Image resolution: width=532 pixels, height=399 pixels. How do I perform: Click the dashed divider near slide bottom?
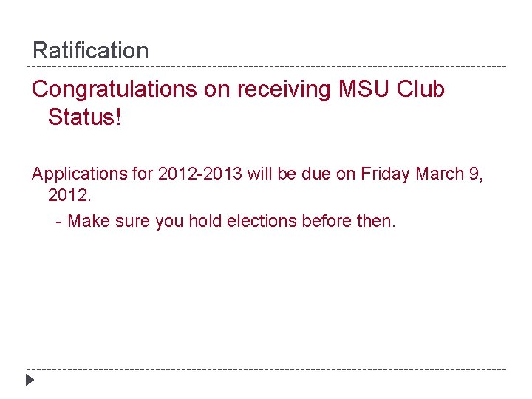coord(266,369)
